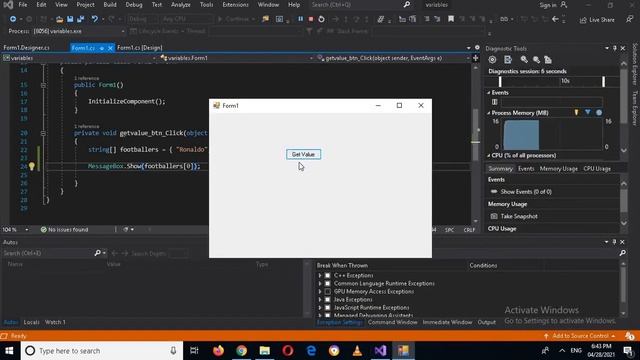
Task: Restart the debug session icon
Action: (x=321, y=19)
